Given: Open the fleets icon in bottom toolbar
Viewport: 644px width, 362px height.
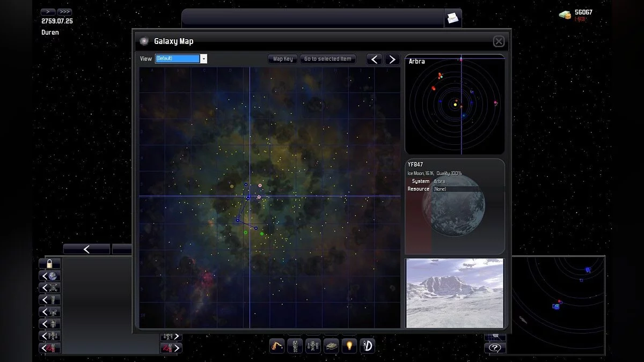Looking at the screenshot, I should [x=313, y=346].
